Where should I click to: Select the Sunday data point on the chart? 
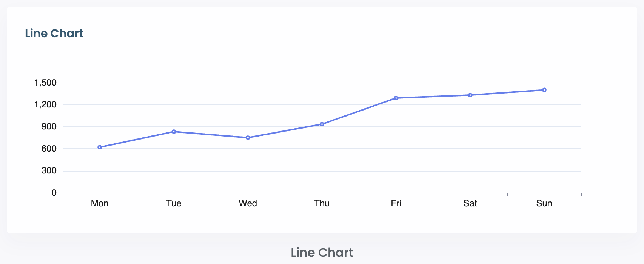tap(544, 90)
